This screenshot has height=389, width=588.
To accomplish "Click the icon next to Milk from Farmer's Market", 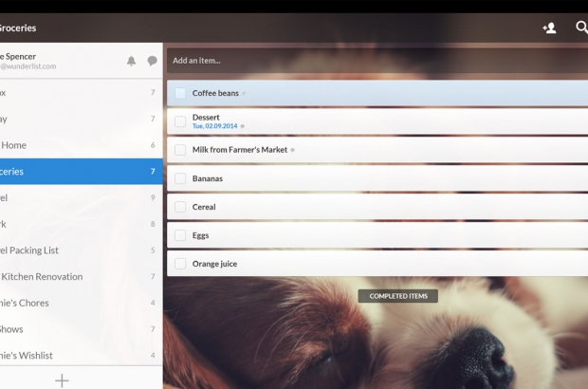I will pyautogui.click(x=292, y=150).
